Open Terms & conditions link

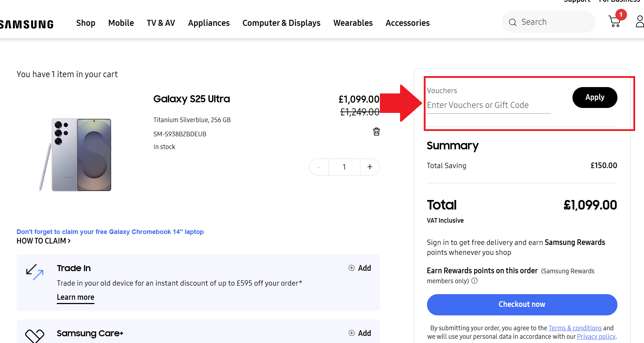tap(575, 328)
